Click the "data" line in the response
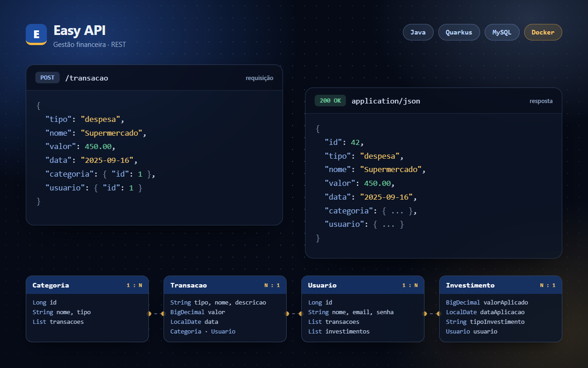588x368 pixels. pyautogui.click(x=371, y=197)
